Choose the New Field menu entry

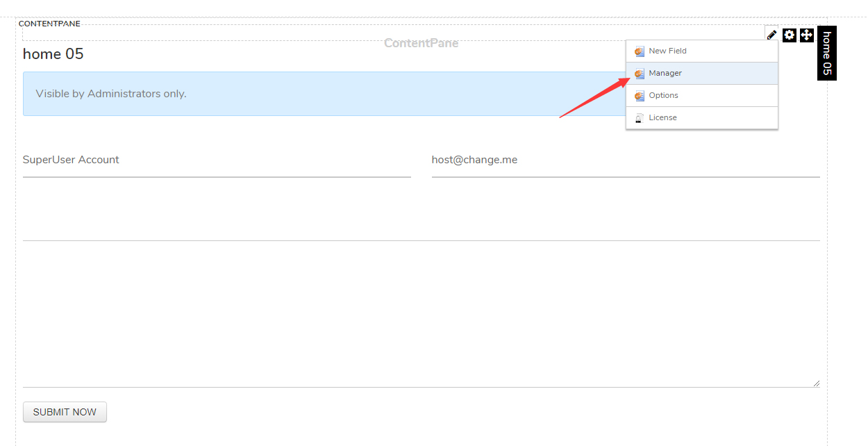click(x=668, y=51)
